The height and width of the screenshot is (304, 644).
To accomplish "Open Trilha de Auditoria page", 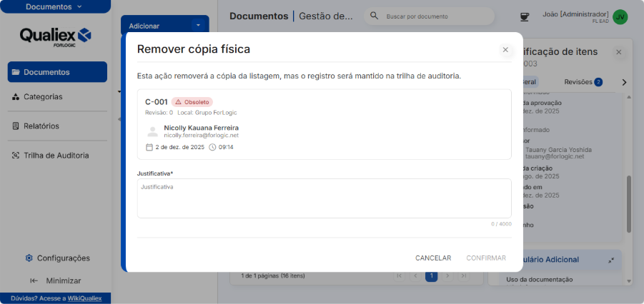I will coord(56,155).
